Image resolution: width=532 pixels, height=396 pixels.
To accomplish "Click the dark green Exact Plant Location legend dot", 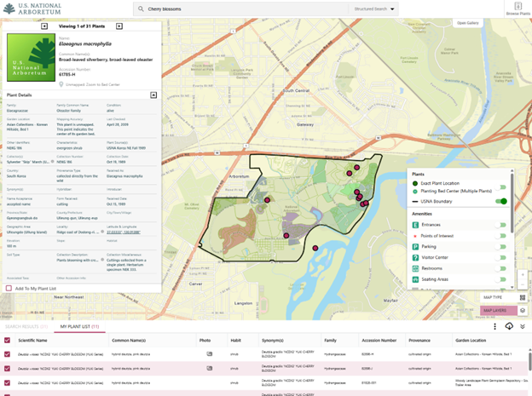I will 415,183.
